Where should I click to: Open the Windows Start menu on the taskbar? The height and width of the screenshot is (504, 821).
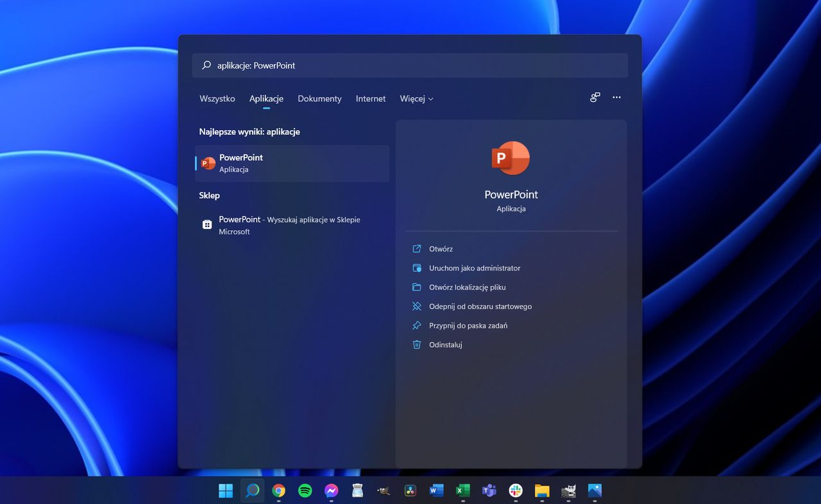coord(226,491)
